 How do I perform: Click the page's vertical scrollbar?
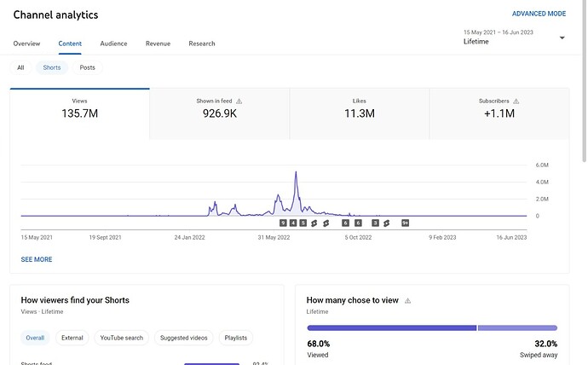point(584,81)
